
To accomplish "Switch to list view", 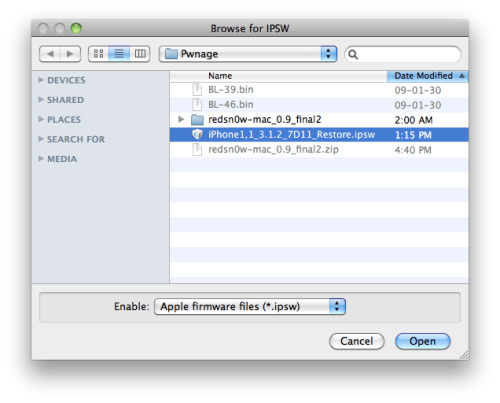I will pos(119,54).
